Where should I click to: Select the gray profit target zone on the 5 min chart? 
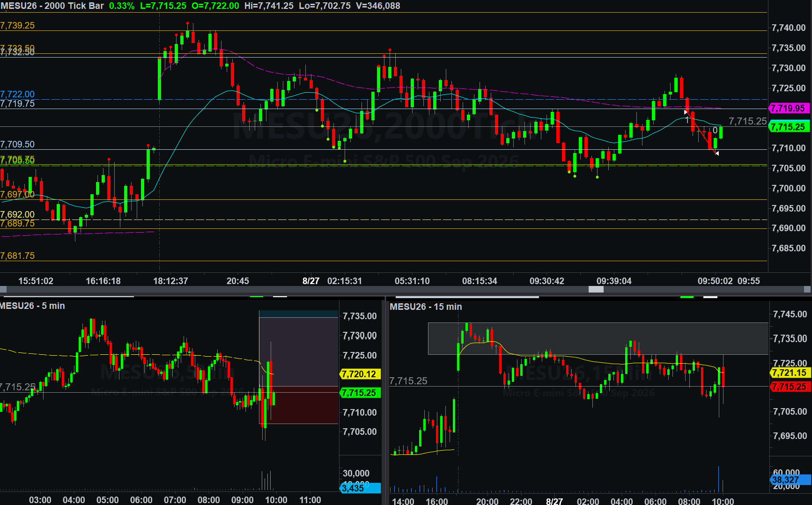click(299, 351)
